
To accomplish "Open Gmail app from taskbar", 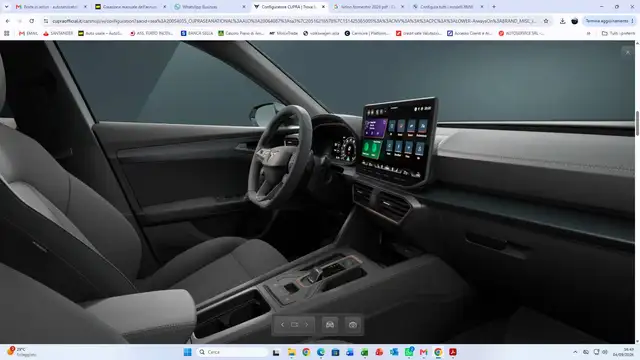I will pyautogui.click(x=423, y=352).
